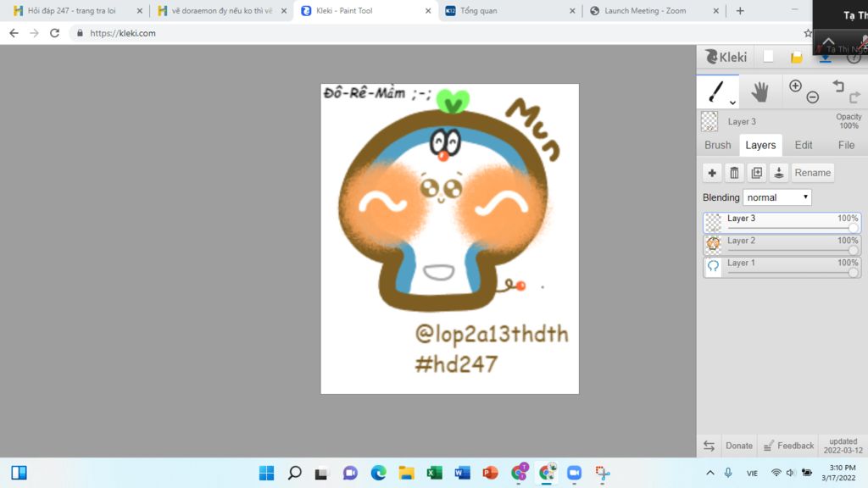Screen dimensions: 868x488
Task: Open Word from the taskbar
Action: coord(462,473)
